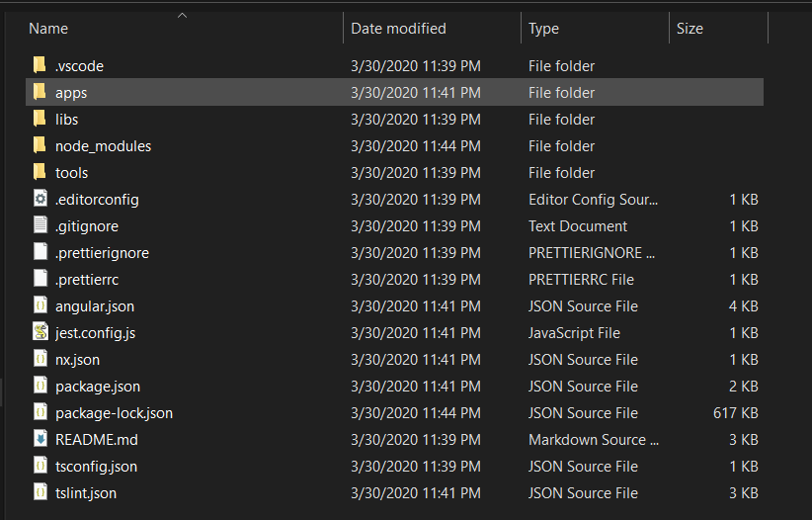
Task: Click the .prettierrc file name
Action: click(89, 279)
